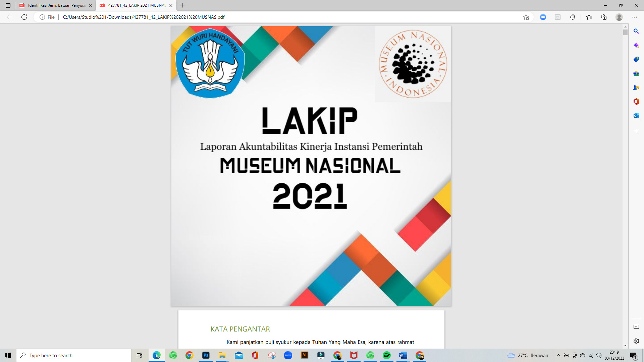Image resolution: width=644 pixels, height=362 pixels.
Task: Add this page to favorites
Action: (x=526, y=17)
